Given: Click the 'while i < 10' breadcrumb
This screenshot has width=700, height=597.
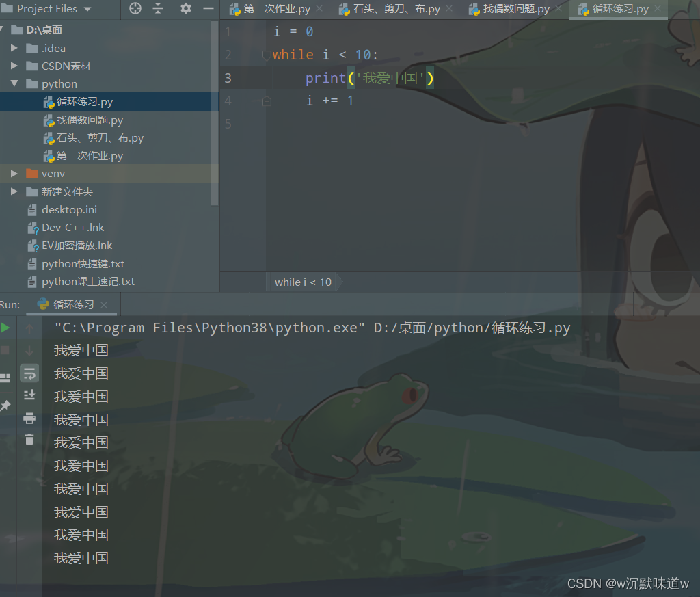Looking at the screenshot, I should click(x=303, y=282).
